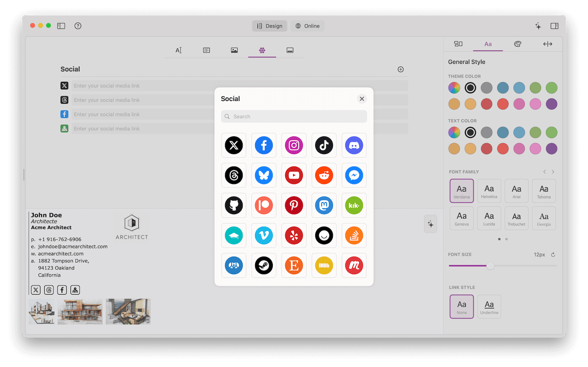Switch to the Design mode
588x367 pixels.
[270, 26]
